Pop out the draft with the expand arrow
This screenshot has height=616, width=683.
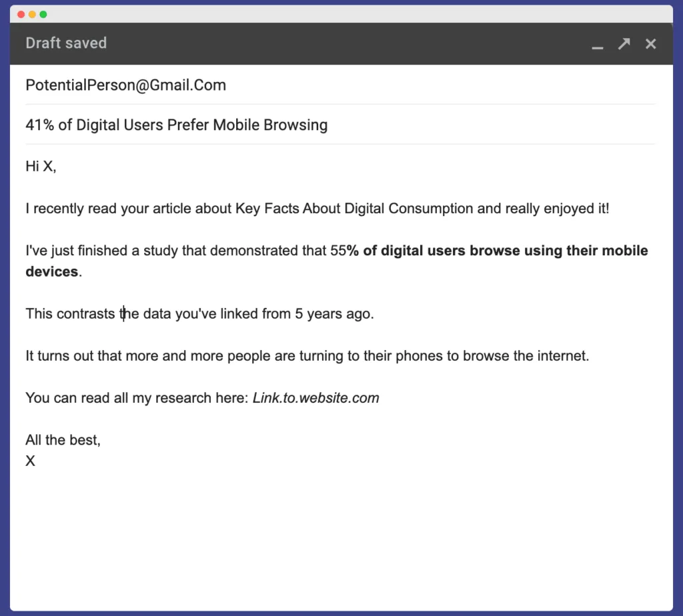(x=624, y=43)
